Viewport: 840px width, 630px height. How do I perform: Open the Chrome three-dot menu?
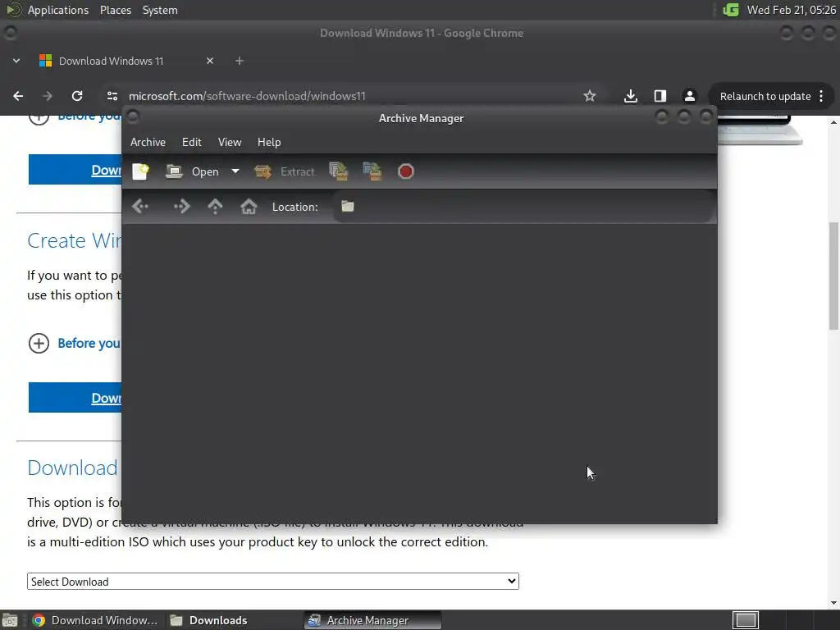(821, 97)
